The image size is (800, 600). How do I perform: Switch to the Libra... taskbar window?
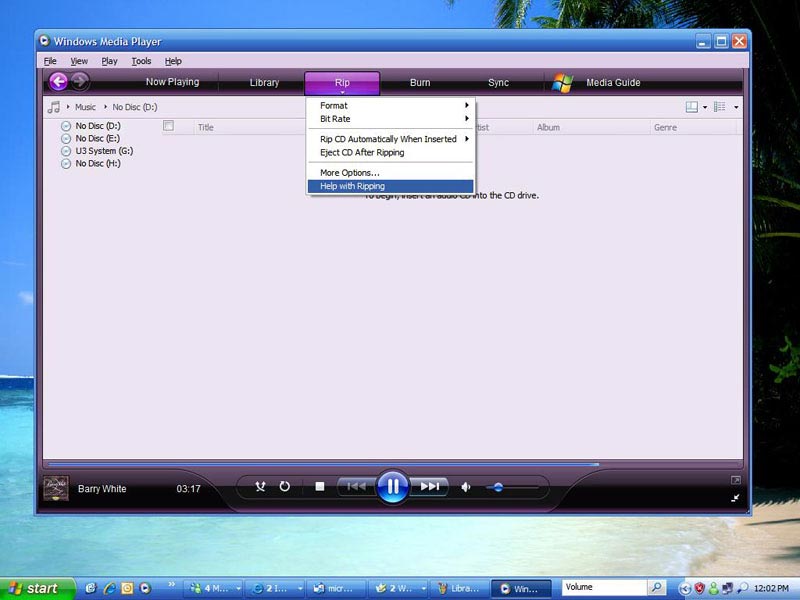[x=458, y=588]
